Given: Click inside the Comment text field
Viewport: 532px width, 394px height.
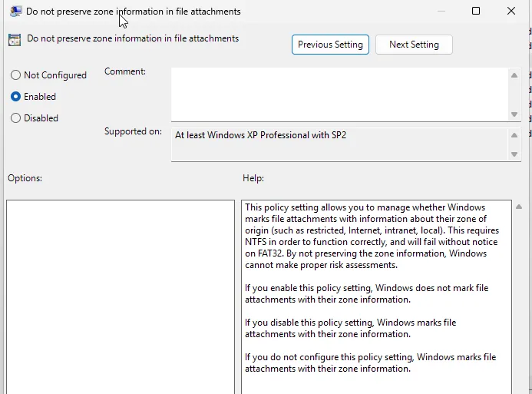Looking at the screenshot, I should [x=339, y=94].
